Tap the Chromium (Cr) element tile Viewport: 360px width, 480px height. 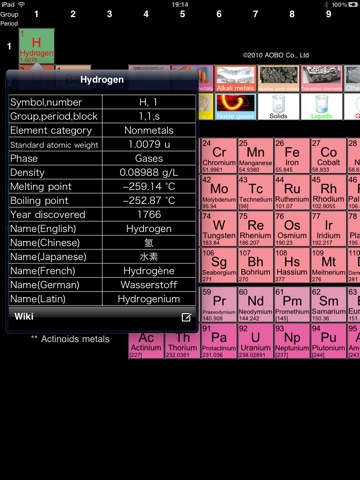219,156
